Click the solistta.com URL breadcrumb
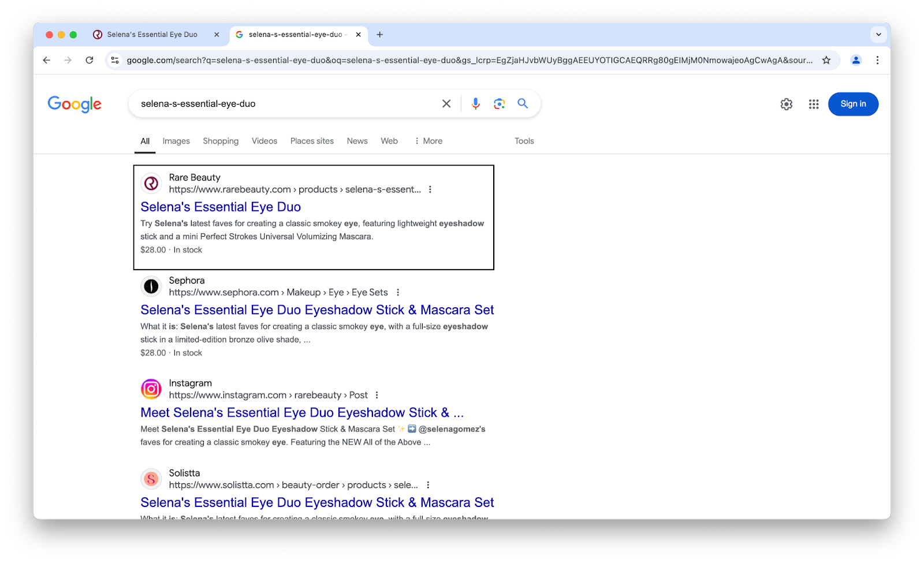924x563 pixels. pyautogui.click(x=293, y=485)
